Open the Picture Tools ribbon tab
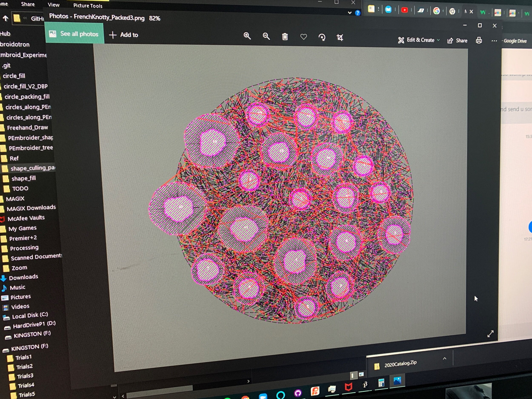Viewport: 532px width, 399px height. pos(88,6)
